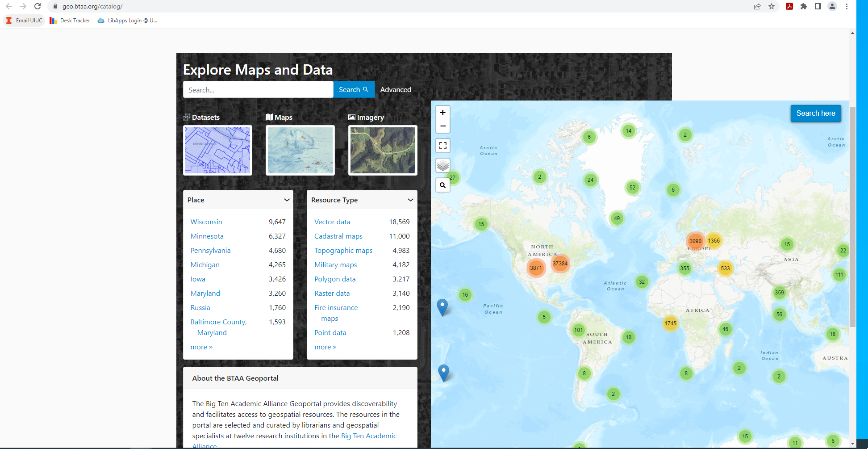868x449 pixels.
Task: Open the map magnifier search control
Action: pos(442,185)
